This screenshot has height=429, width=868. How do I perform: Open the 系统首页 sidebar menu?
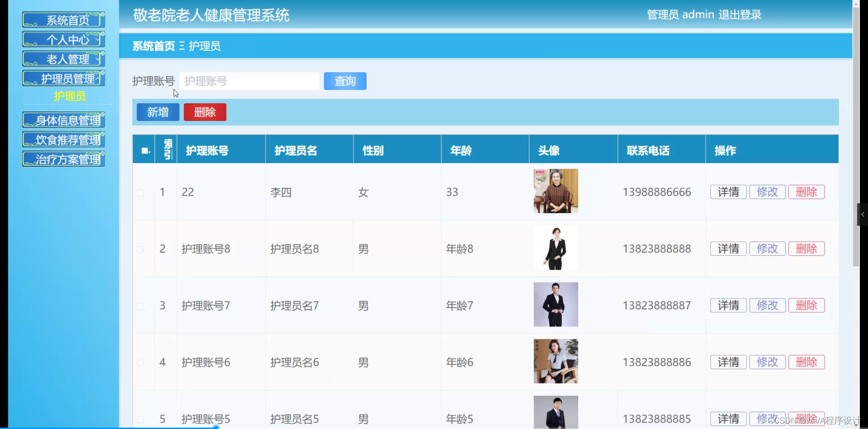click(x=64, y=20)
